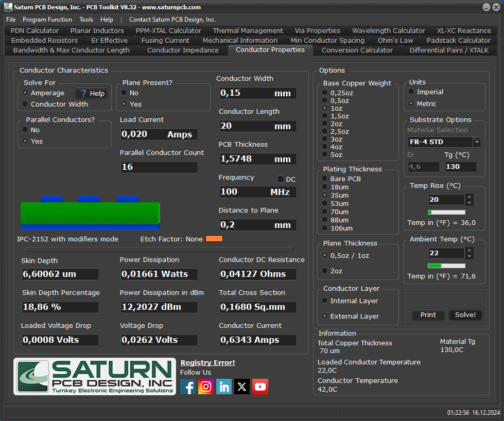504x421 pixels.
Task: Switch to the Thermal Management tab
Action: [248, 30]
